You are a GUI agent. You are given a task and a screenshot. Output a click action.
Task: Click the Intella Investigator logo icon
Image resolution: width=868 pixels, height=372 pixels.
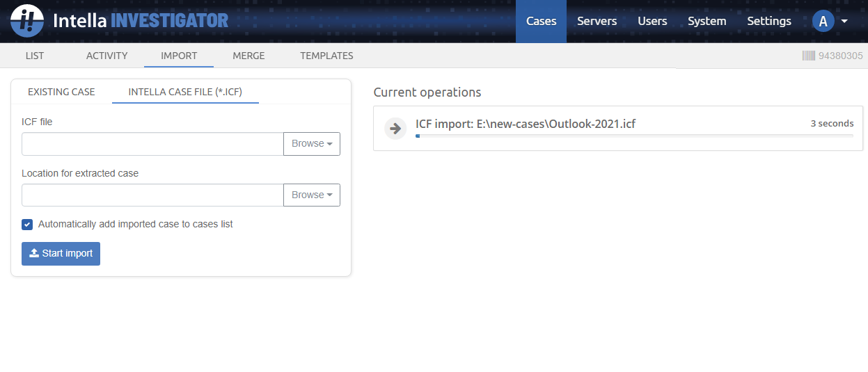[x=27, y=21]
